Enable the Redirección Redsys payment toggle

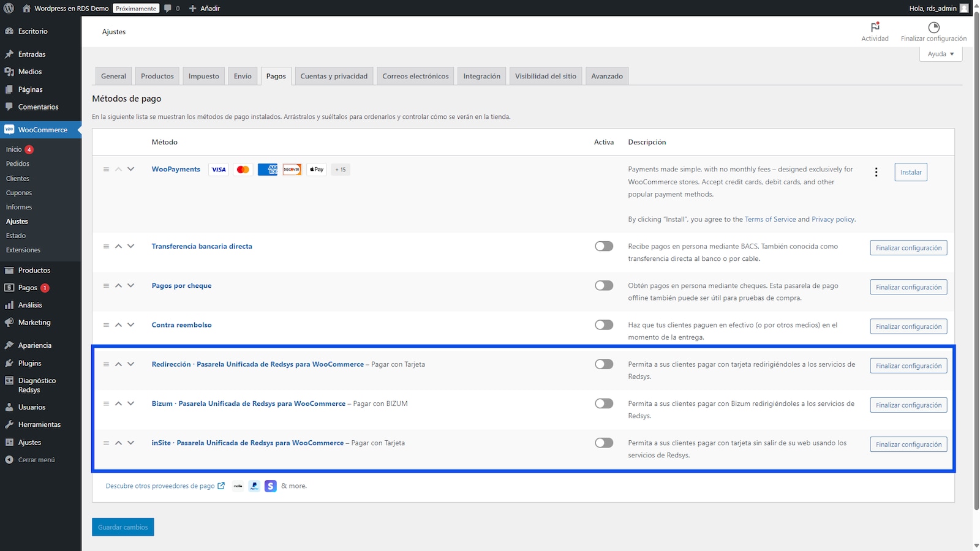click(x=604, y=364)
